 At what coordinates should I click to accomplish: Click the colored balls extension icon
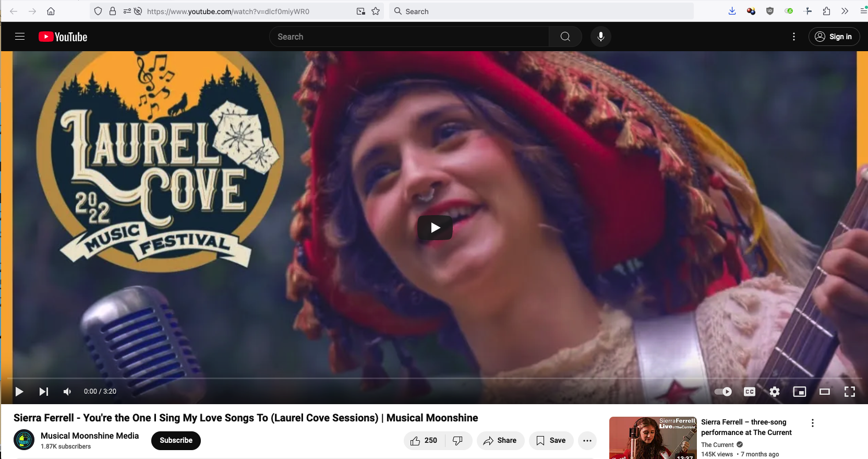[751, 11]
